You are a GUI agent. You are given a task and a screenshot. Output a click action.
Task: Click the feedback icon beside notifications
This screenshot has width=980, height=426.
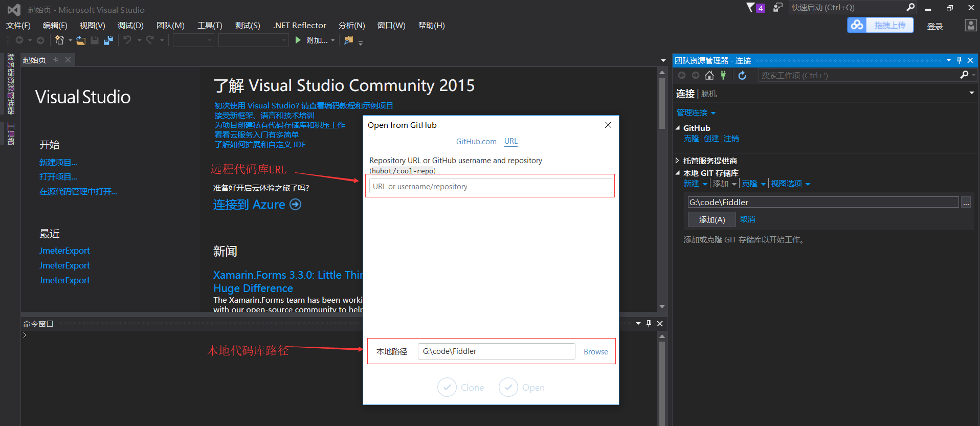777,7
